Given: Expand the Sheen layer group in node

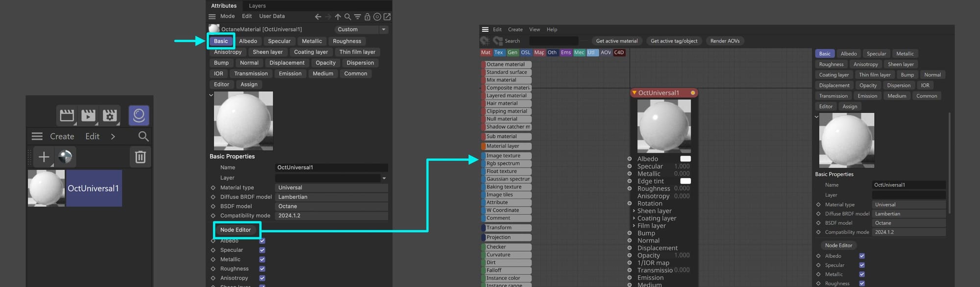Looking at the screenshot, I should (x=634, y=211).
